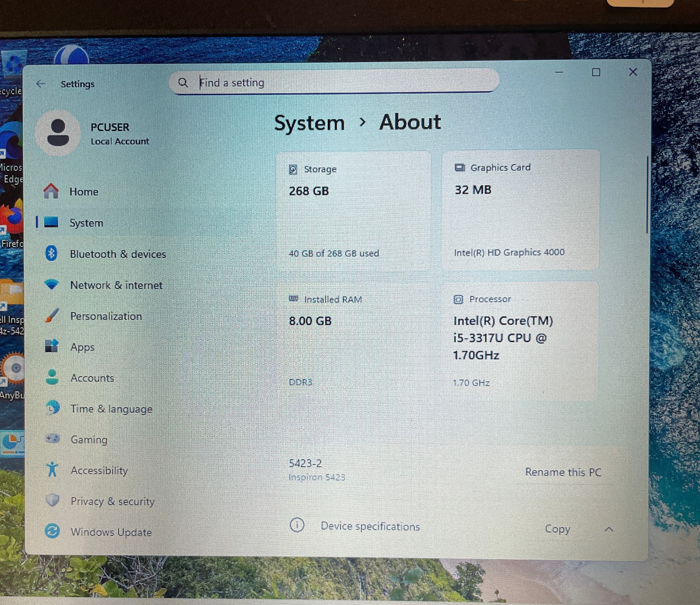Screen dimensions: 700x605
Task: Click System in the breadcrumb title
Action: [x=309, y=123]
